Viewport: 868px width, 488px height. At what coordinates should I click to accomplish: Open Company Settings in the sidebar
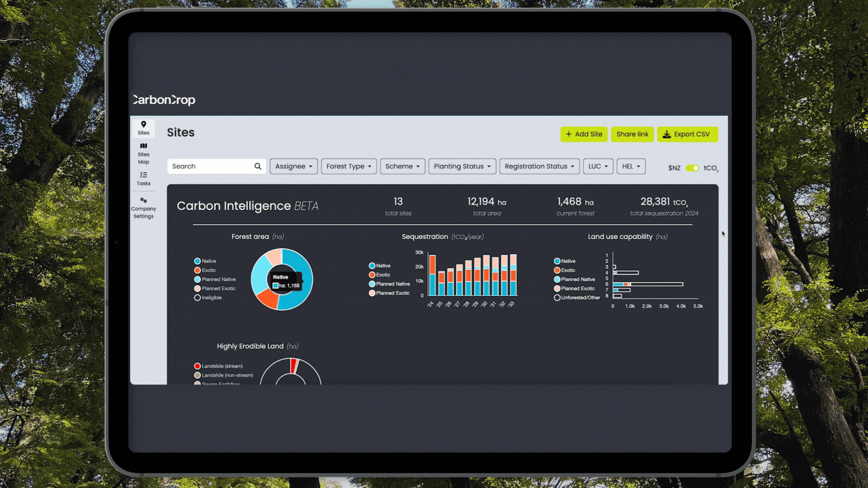click(x=143, y=208)
